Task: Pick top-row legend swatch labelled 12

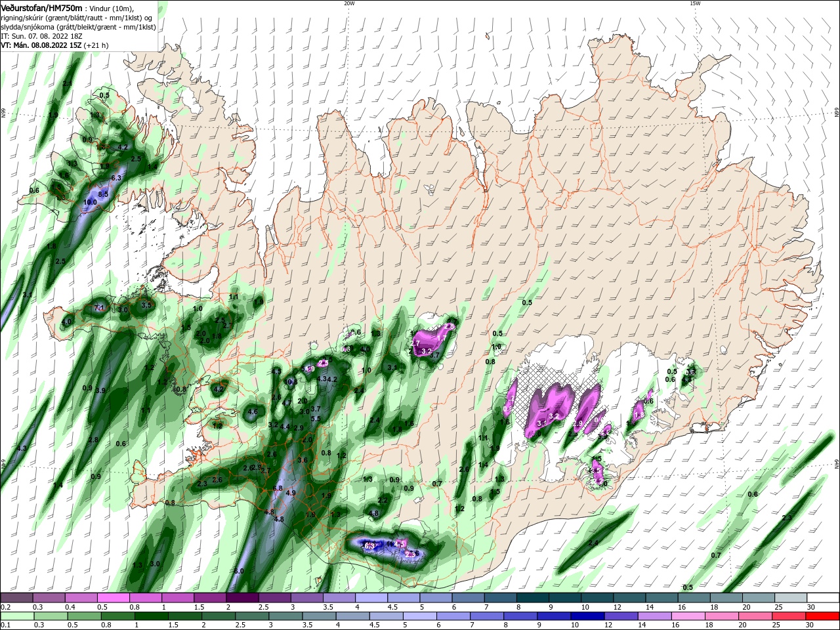Action: [x=629, y=598]
